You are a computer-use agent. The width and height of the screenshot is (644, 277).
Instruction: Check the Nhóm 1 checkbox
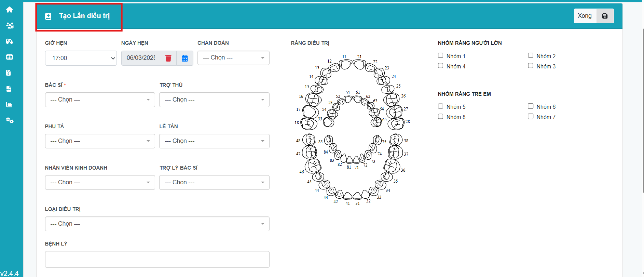pos(441,55)
